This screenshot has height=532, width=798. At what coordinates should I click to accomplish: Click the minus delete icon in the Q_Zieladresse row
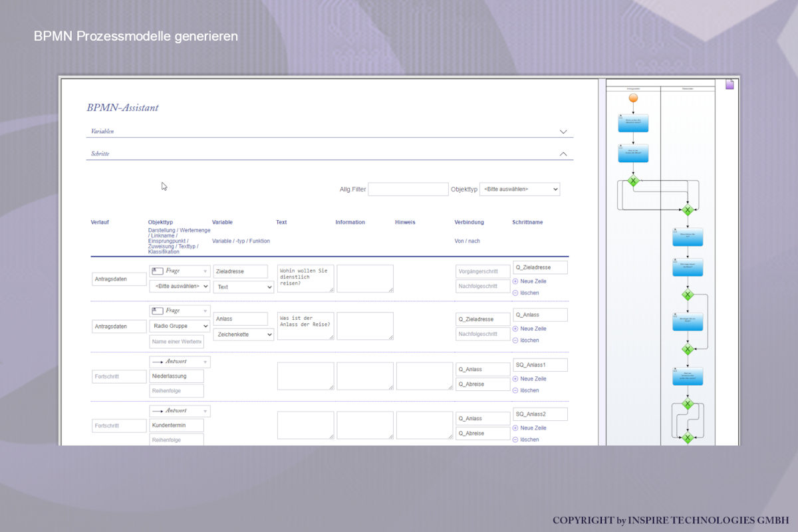coord(515,293)
